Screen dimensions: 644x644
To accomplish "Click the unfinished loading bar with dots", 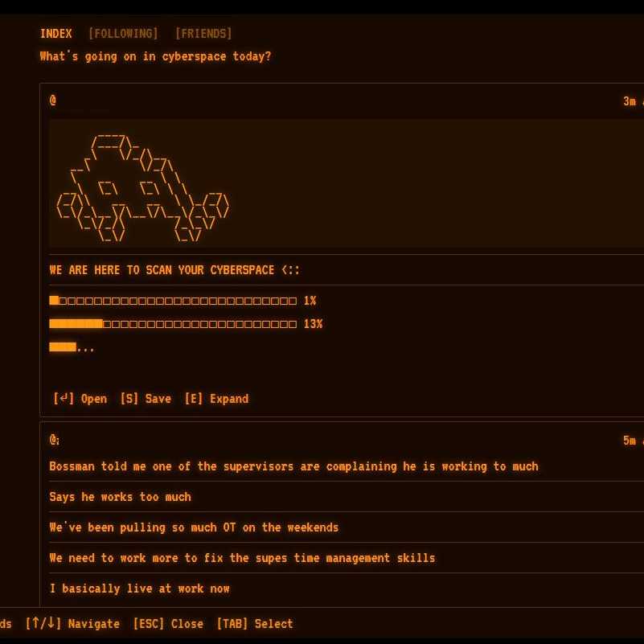I will point(72,347).
